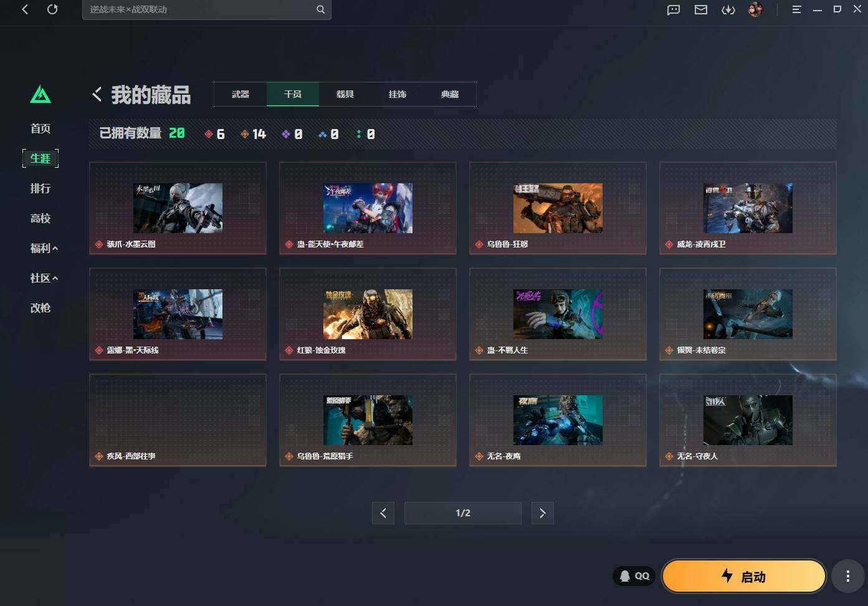This screenshot has width=868, height=606.
Task: Click the 无名-夜鹰 name label
Action: point(503,456)
